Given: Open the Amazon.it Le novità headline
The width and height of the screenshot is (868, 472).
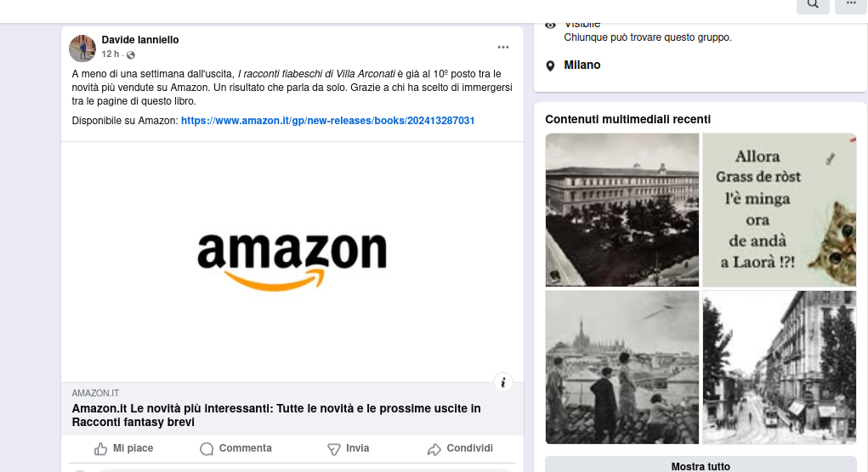Looking at the screenshot, I should (276, 415).
